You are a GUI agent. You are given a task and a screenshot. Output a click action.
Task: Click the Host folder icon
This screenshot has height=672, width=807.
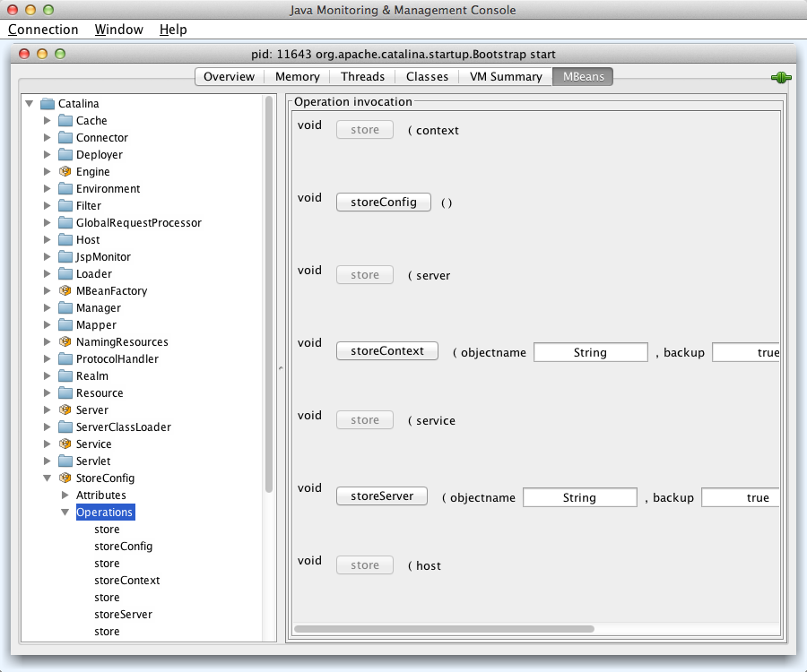click(65, 239)
